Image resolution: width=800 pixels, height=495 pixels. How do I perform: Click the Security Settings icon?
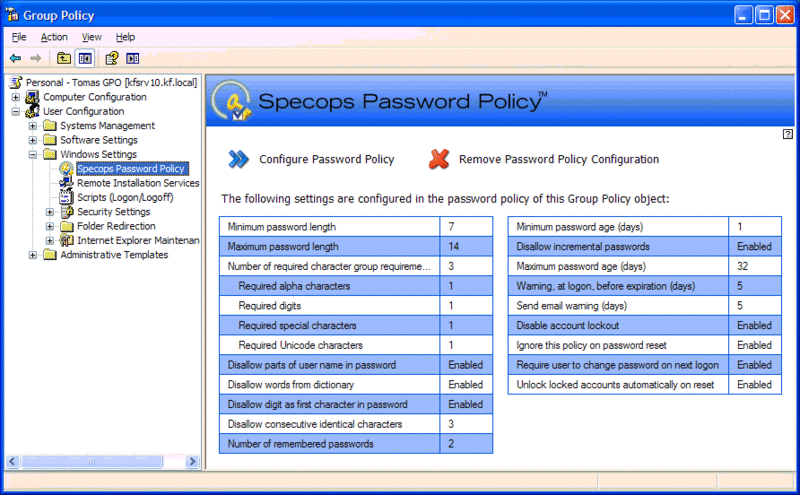[67, 211]
